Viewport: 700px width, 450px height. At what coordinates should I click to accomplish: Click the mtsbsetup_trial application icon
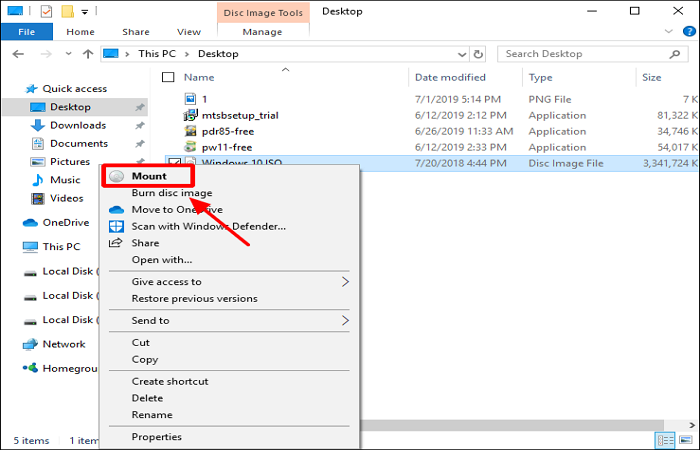click(191, 115)
